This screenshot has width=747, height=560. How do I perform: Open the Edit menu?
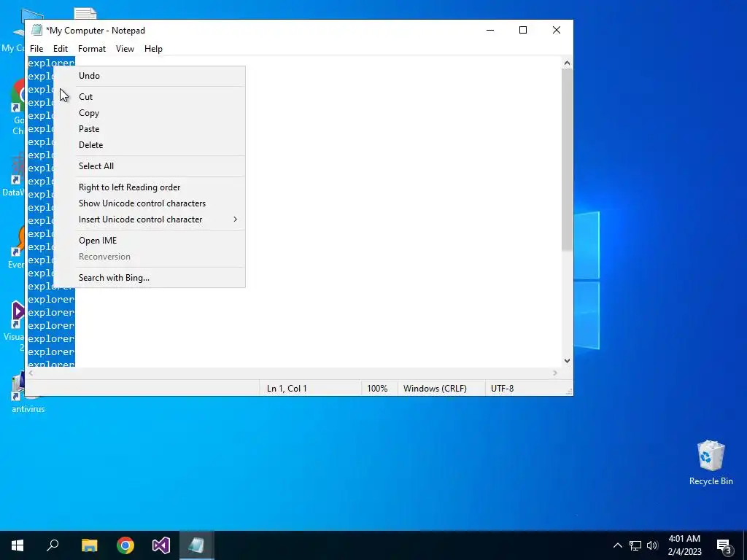point(61,49)
